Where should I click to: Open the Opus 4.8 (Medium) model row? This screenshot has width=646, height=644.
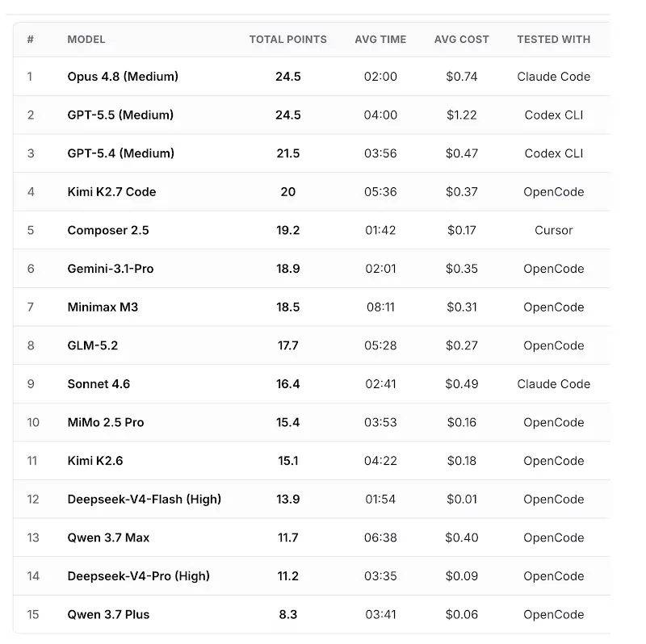(312, 76)
